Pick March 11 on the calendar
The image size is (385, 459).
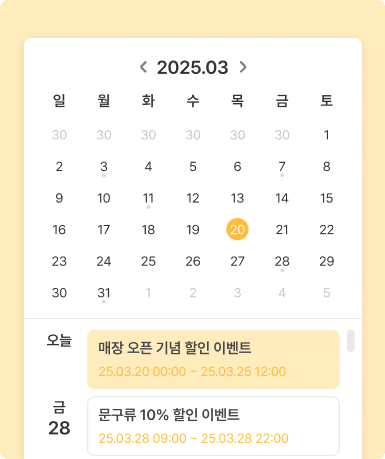click(x=148, y=198)
